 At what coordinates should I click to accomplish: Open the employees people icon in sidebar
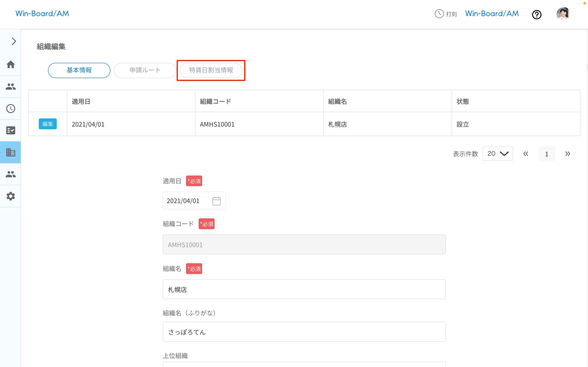(10, 86)
